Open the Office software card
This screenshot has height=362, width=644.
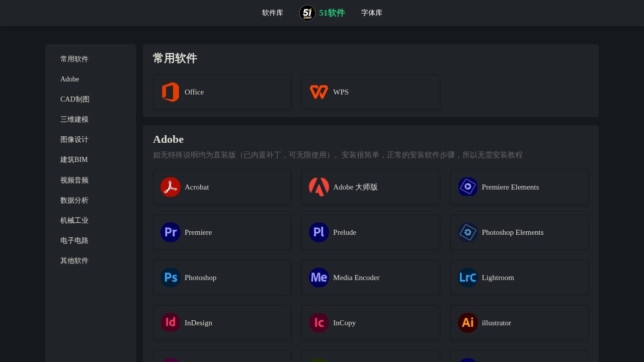(222, 92)
